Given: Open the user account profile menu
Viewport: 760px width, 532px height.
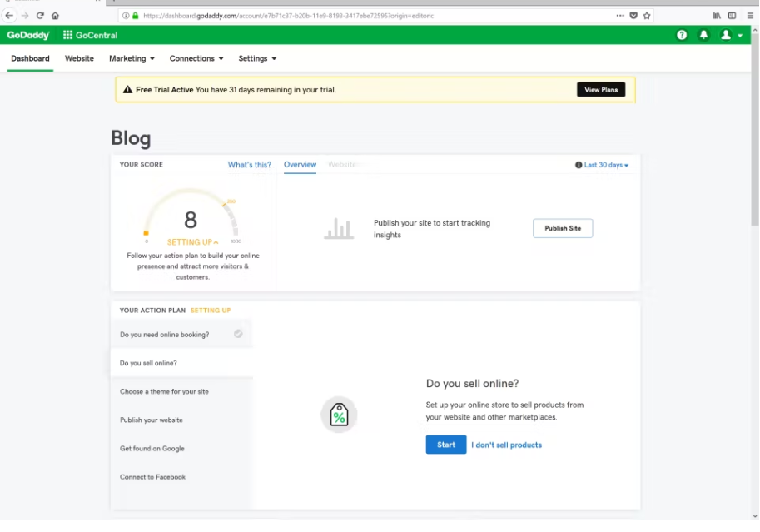Looking at the screenshot, I should click(x=731, y=35).
